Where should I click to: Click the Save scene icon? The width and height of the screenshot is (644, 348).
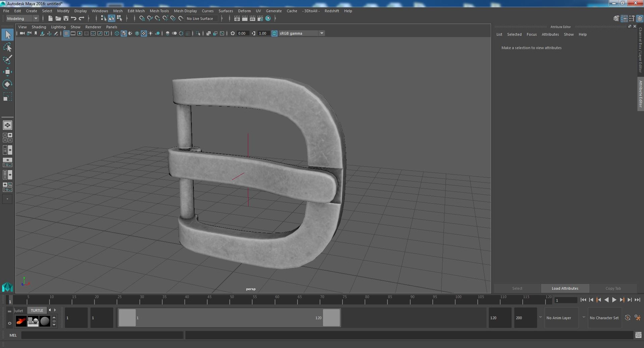point(66,18)
